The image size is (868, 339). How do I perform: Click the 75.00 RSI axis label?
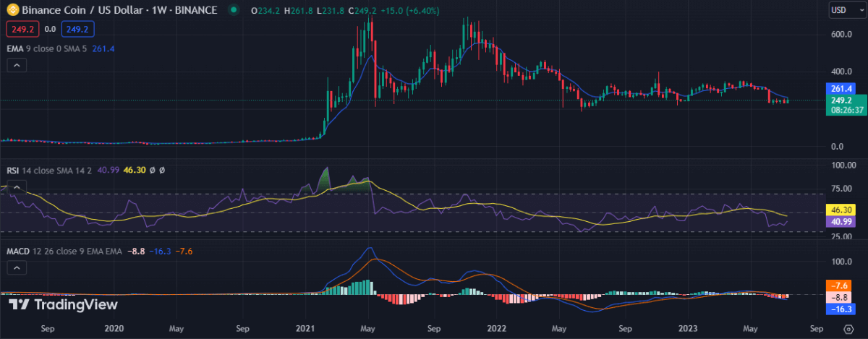[x=842, y=189]
